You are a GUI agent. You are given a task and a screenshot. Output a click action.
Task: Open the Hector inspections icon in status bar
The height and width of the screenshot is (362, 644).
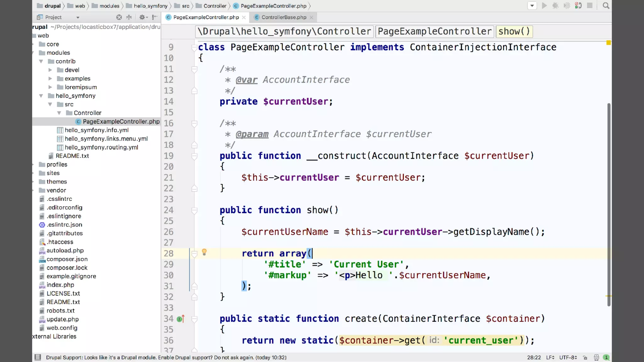pyautogui.click(x=596, y=357)
